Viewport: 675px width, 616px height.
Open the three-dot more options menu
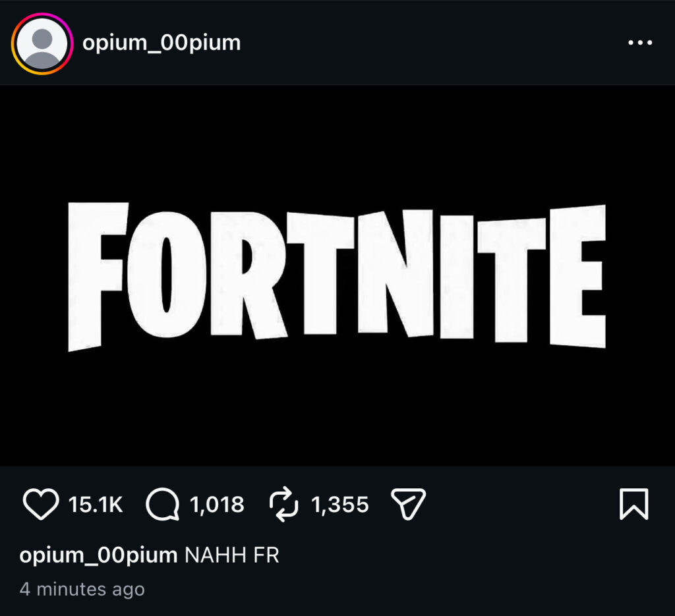click(639, 43)
